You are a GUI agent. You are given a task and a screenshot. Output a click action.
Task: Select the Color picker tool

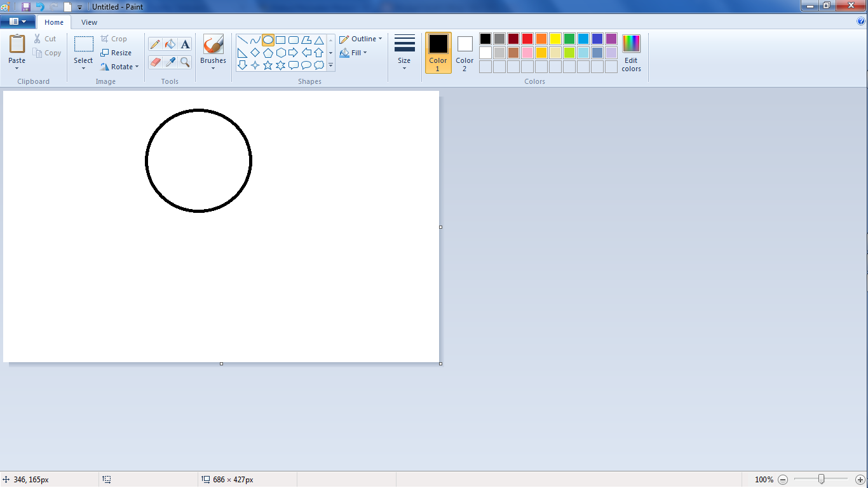click(170, 62)
